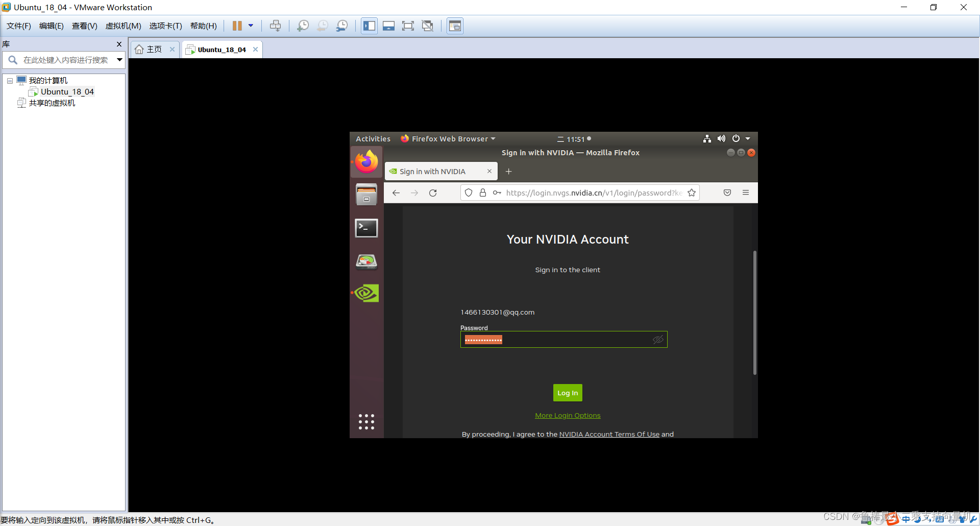
Task: Click the green Log In button
Action: click(x=568, y=393)
